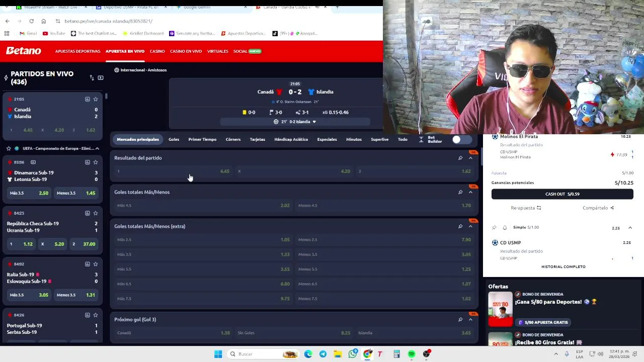The image size is (644, 362).
Task: Switch to the Goles market tab
Action: (174, 139)
